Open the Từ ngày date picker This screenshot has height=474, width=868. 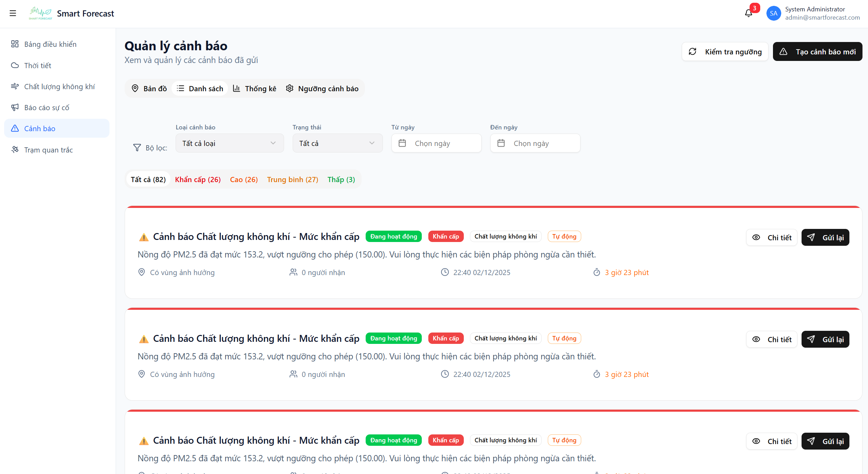click(x=436, y=143)
